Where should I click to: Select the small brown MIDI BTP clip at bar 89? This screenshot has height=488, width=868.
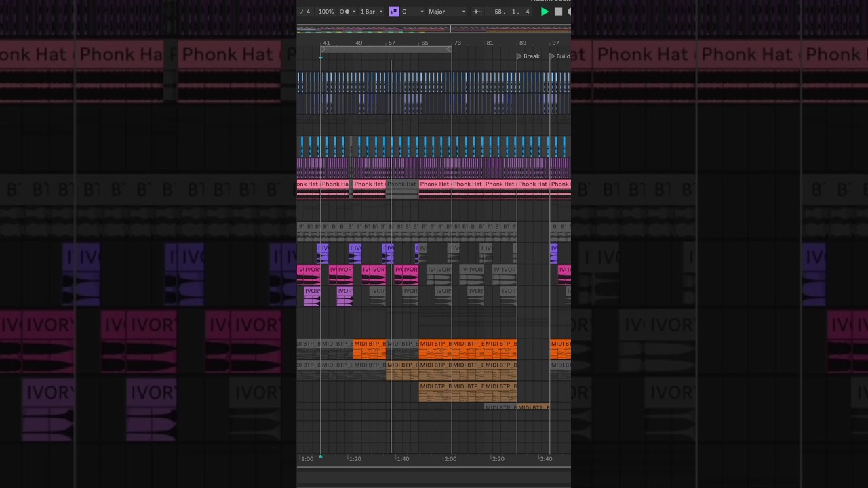[533, 407]
